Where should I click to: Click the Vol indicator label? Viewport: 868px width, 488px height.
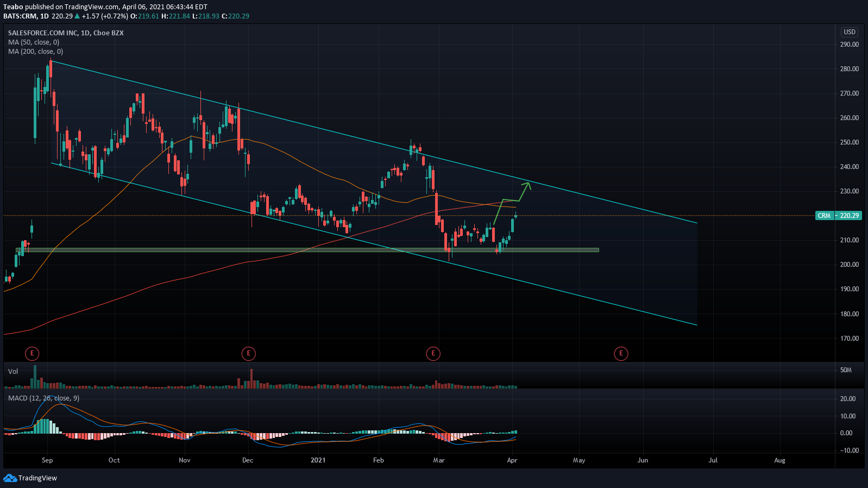point(13,371)
